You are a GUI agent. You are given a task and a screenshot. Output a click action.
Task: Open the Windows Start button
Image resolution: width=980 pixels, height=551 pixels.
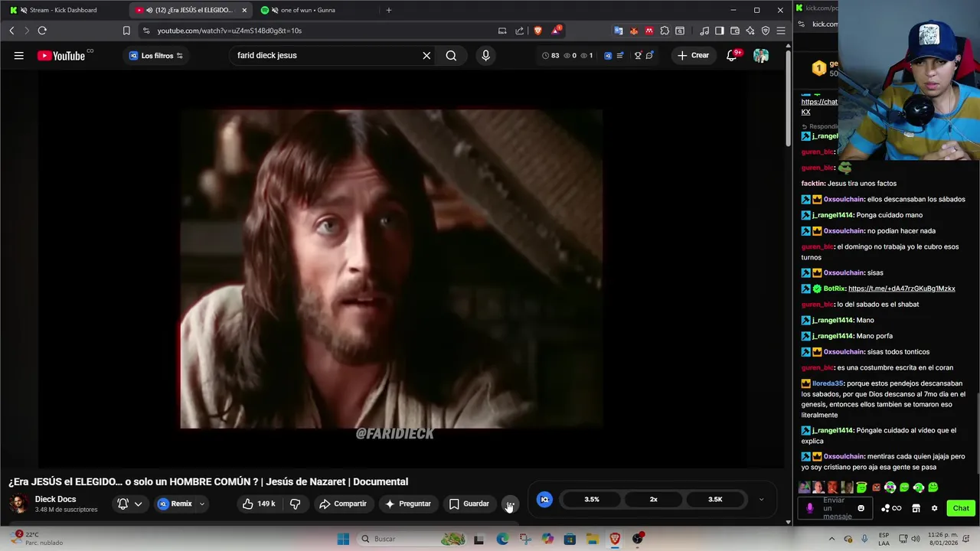[343, 539]
